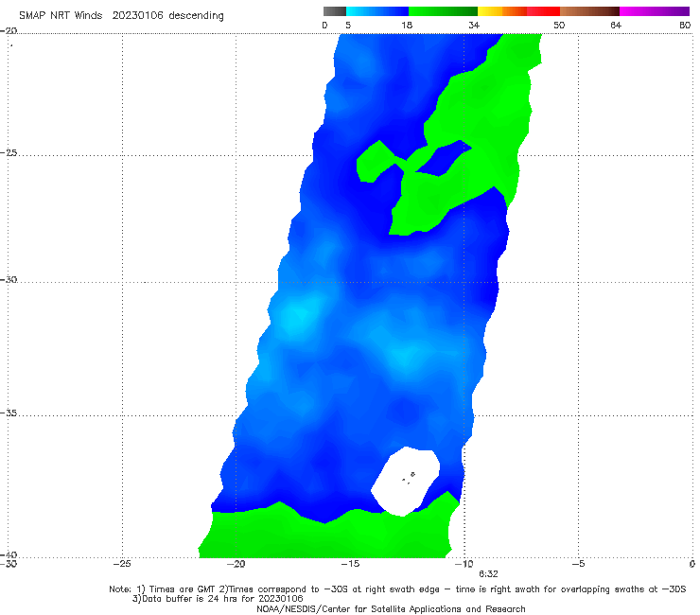Screen dimensions: 700x615
Task: Click the -15 longitude axis label
Action: coord(350,564)
